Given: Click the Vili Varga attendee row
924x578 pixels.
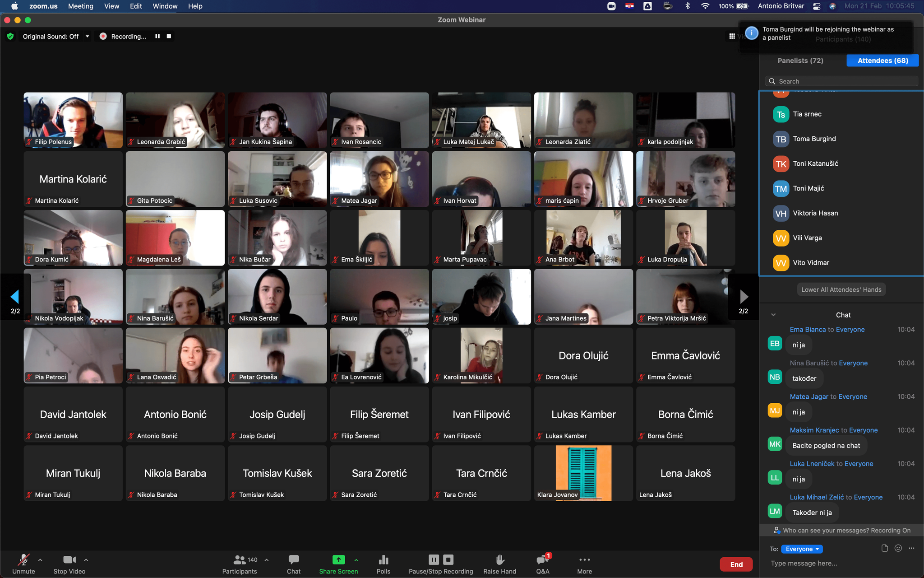Looking at the screenshot, I should [x=841, y=238].
